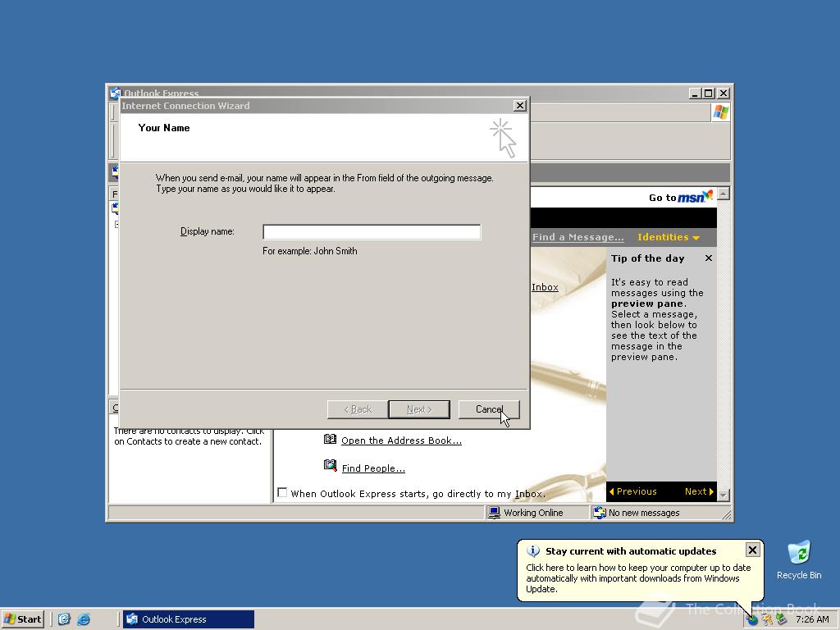Click the Stay current with automatic updates balloon
This screenshot has height=630, width=840.
click(x=640, y=571)
